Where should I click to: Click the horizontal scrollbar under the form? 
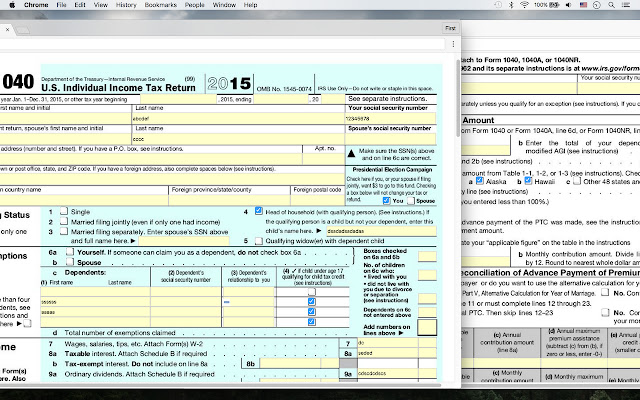220,385
